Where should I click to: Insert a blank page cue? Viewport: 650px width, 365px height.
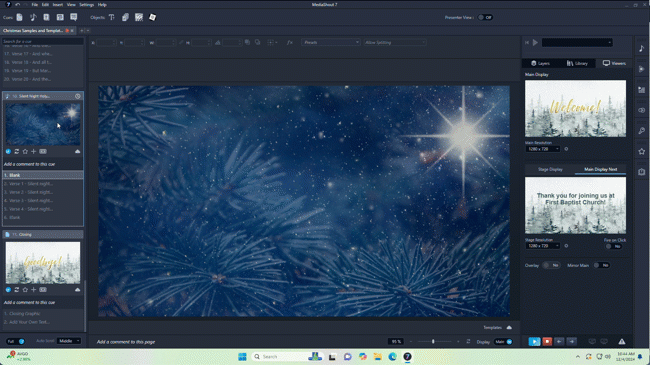(19, 17)
